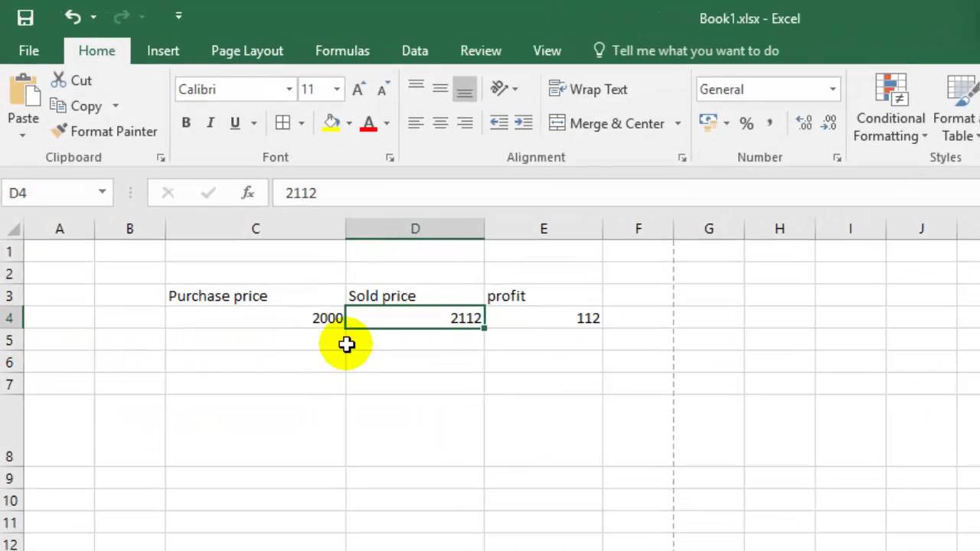Expand the Paste options arrow
Viewport: 980px width, 551px height.
(x=23, y=135)
